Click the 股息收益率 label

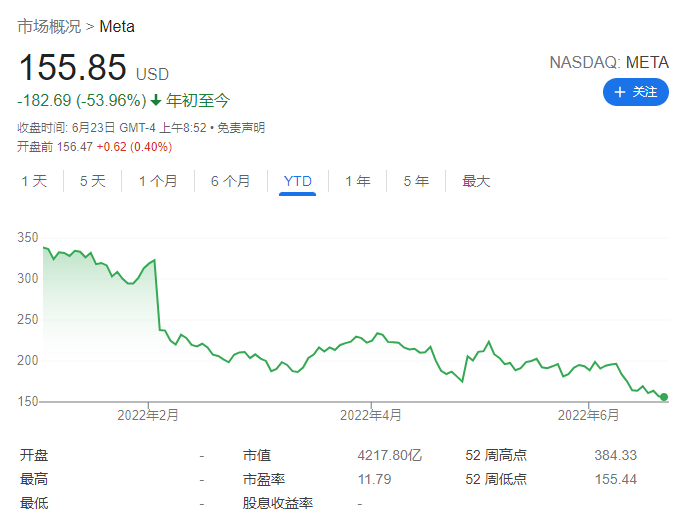click(278, 503)
